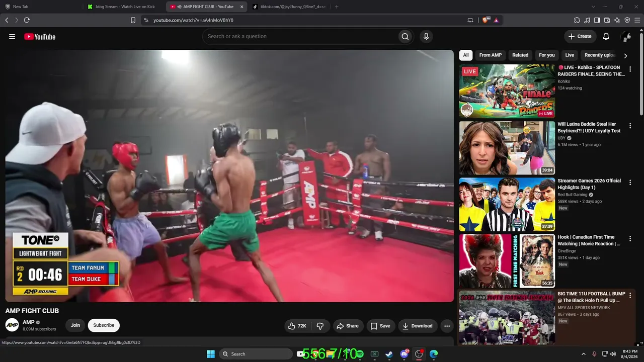Select the Recently uploaded filter chip
The height and width of the screenshot is (362, 644).
(600, 55)
